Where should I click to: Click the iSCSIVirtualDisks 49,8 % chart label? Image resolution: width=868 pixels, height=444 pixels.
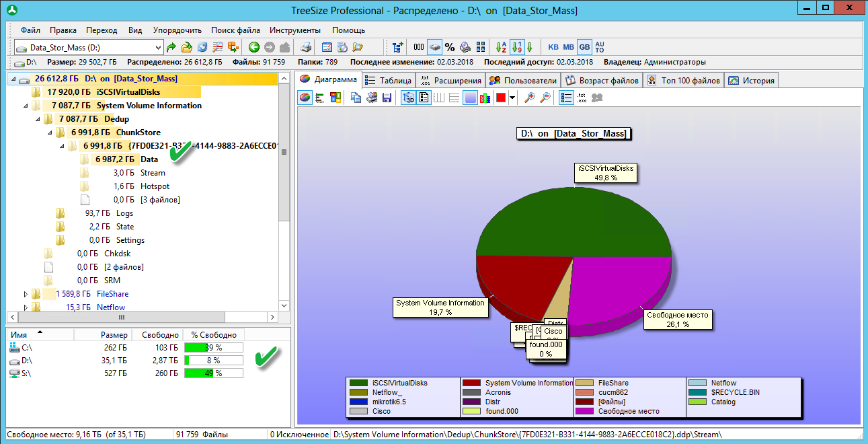(x=605, y=173)
